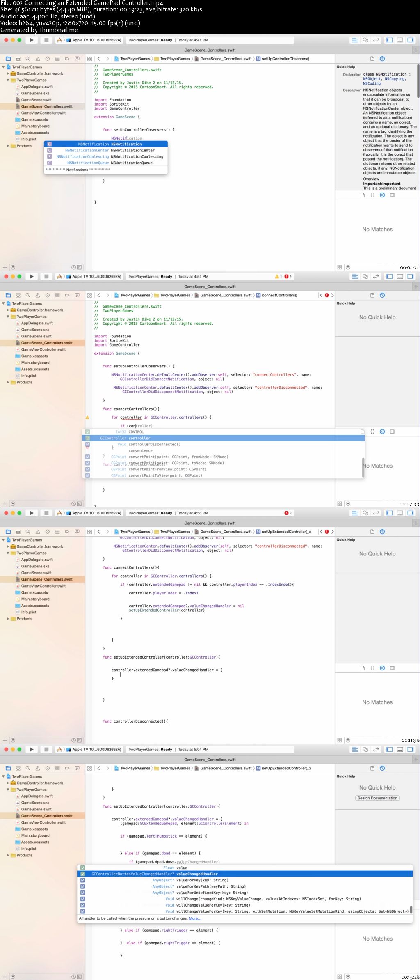Collapse TwoPlayerGames folder group in 4:54 PM frame
Screen dimensions: 420x980
tap(8, 317)
